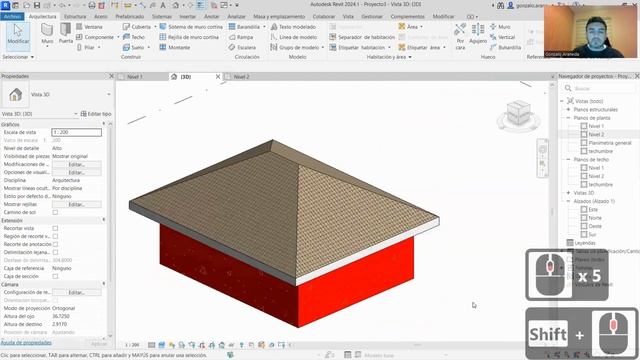This screenshot has width=640, height=360.
Task: Expand the Habitación y área panel
Action: pos(389,57)
